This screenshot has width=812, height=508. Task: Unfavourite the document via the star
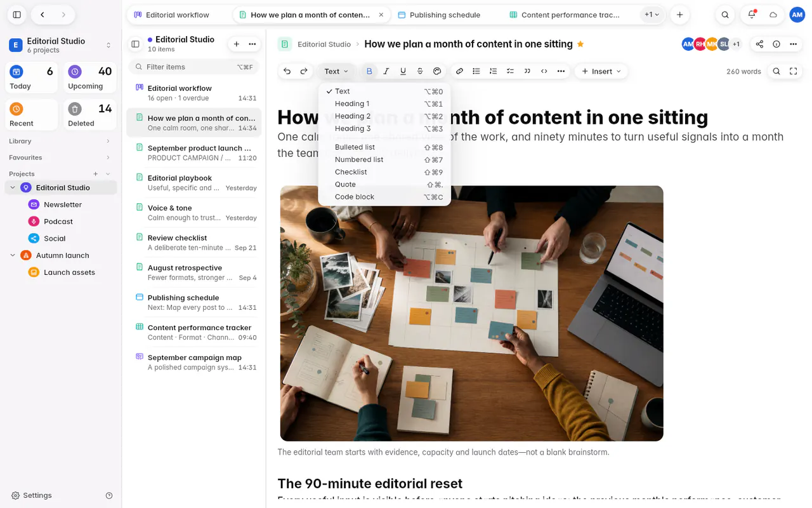580,44
